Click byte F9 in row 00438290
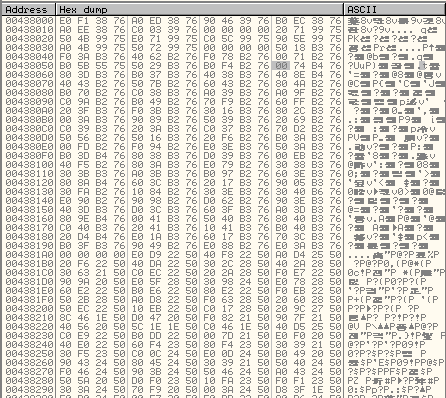 [x=155, y=390]
